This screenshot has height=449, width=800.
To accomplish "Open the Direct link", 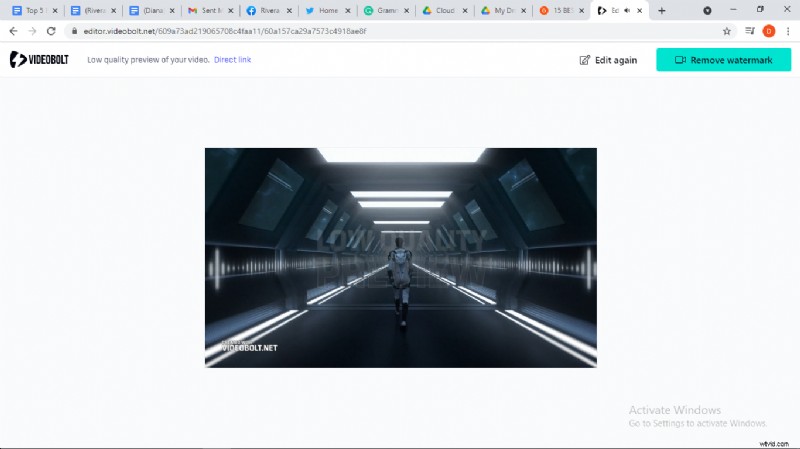I will [232, 60].
